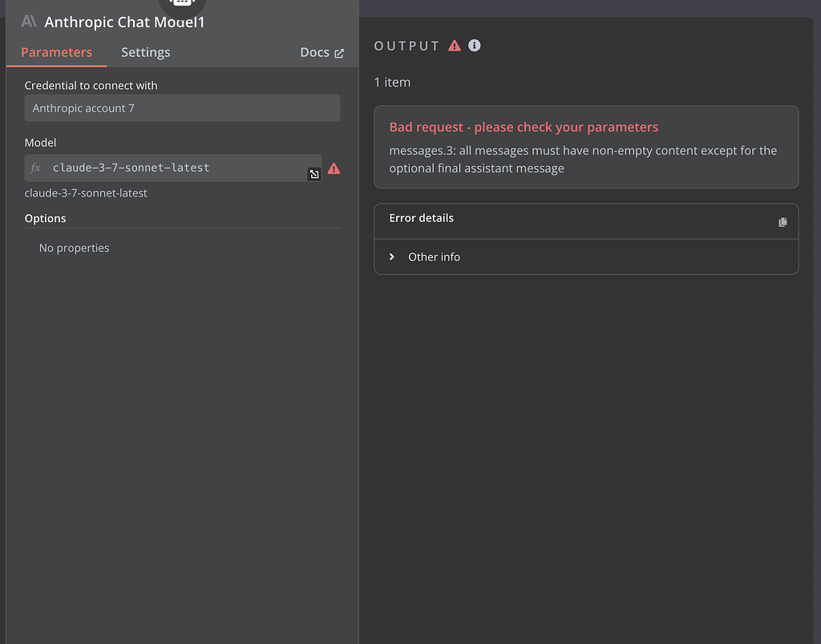This screenshot has height=644, width=821.
Task: Click the Anthropic logo in the node header
Action: 28,22
